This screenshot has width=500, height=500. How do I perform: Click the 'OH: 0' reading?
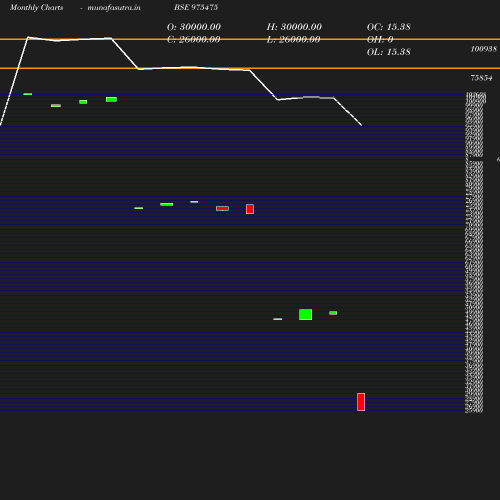pyautogui.click(x=380, y=39)
